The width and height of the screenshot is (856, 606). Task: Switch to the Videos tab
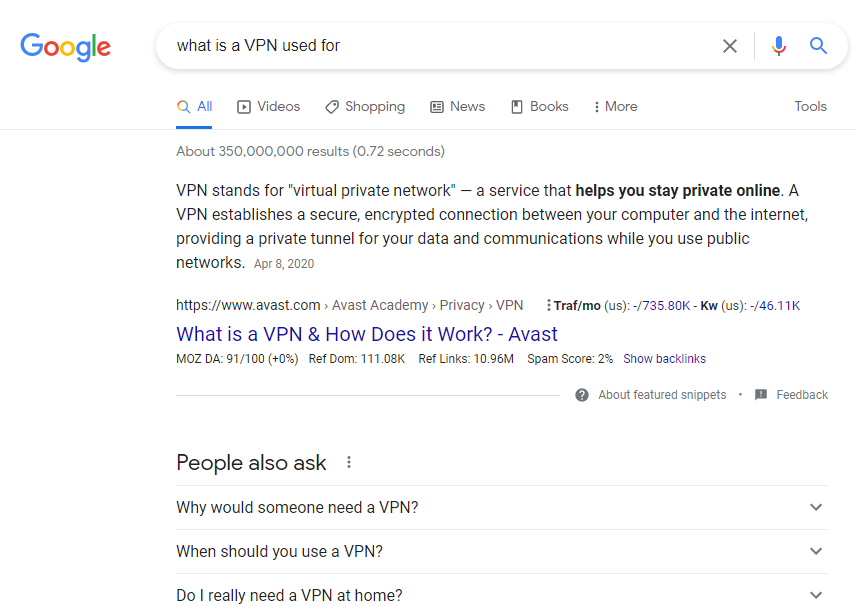tap(268, 107)
